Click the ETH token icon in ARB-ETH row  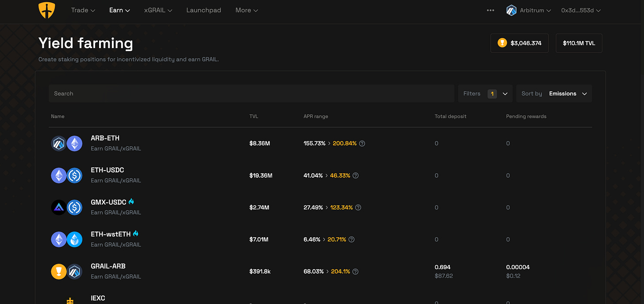[74, 144]
